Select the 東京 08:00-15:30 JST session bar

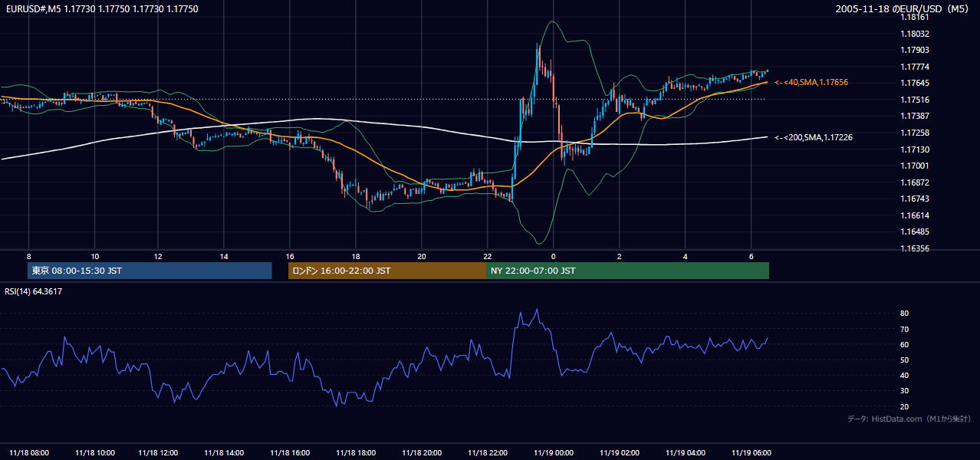[150, 271]
